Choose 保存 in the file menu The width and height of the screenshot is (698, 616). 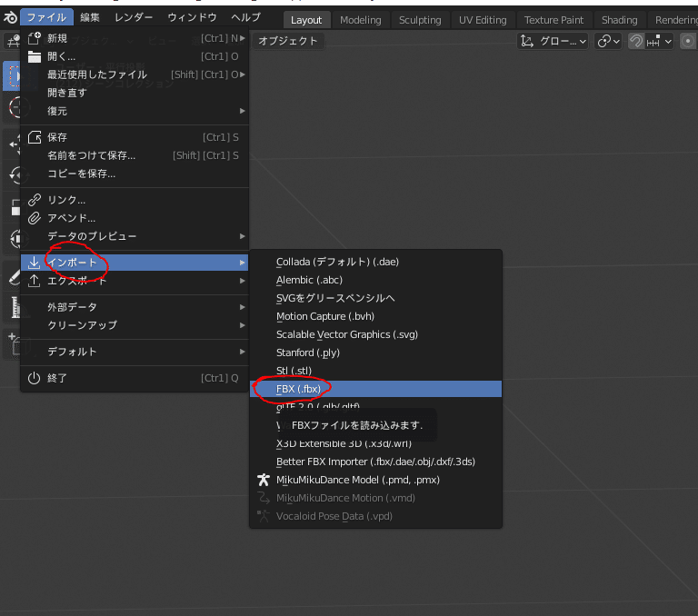tap(135, 137)
